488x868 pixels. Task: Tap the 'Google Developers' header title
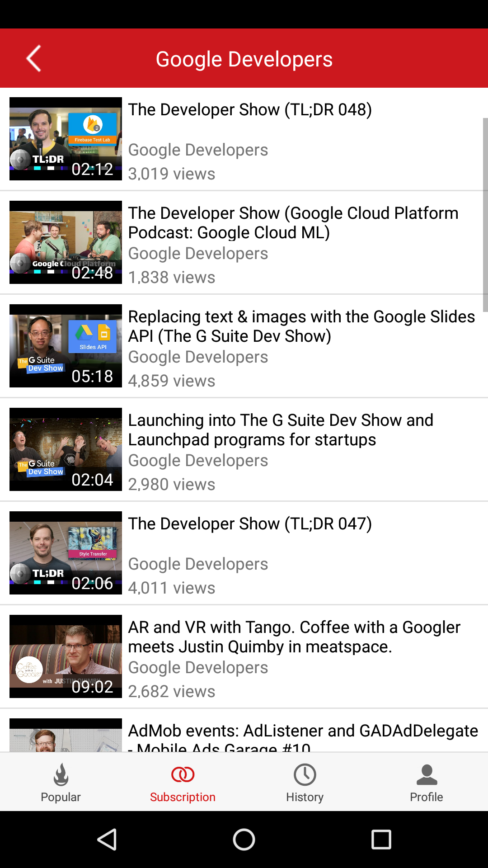click(x=244, y=59)
